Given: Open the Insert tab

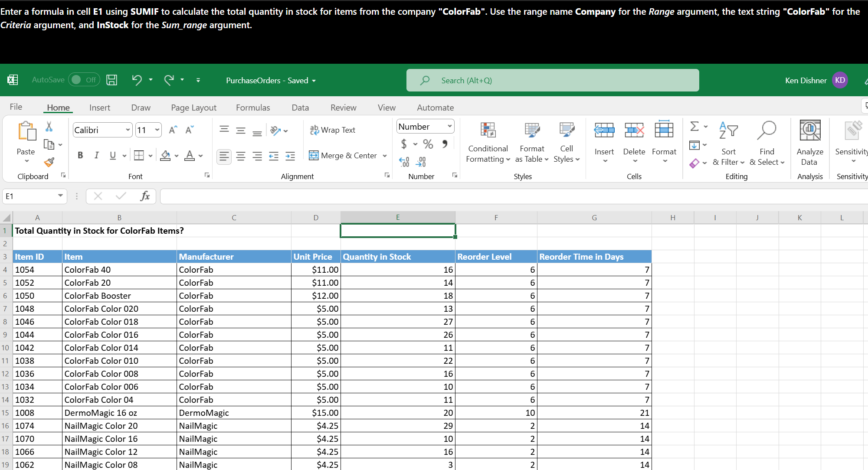Looking at the screenshot, I should (x=100, y=108).
